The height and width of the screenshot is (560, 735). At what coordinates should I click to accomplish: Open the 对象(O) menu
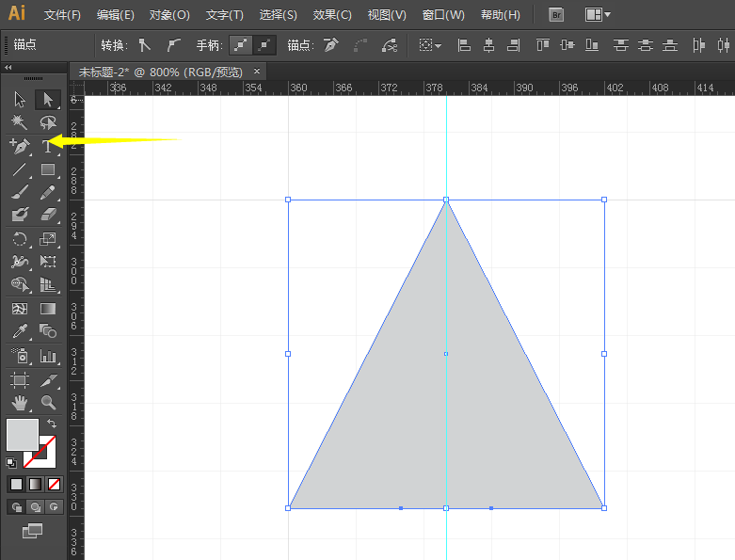(x=169, y=15)
